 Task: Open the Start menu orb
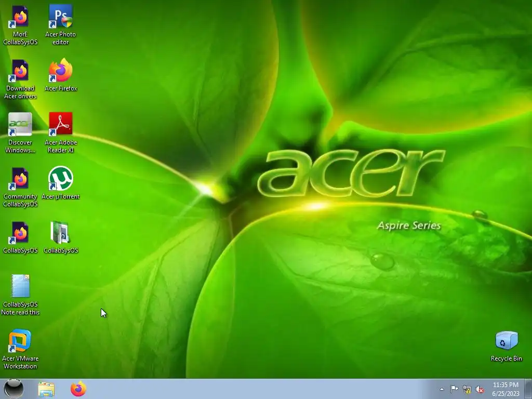(x=14, y=389)
